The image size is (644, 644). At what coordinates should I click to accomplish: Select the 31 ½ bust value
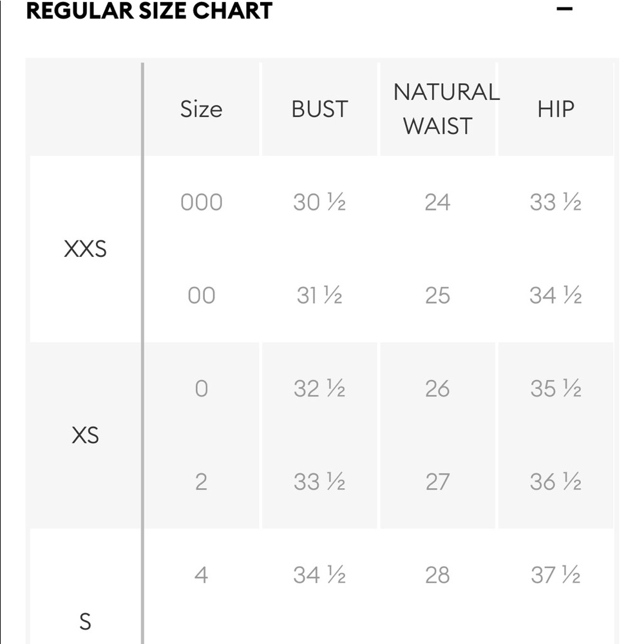[x=319, y=296]
